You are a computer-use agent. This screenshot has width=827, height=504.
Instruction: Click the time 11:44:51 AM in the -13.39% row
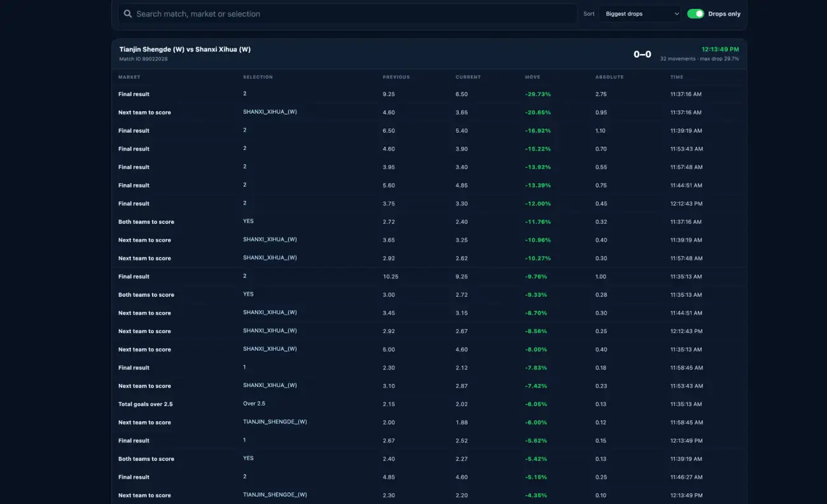[x=686, y=186]
